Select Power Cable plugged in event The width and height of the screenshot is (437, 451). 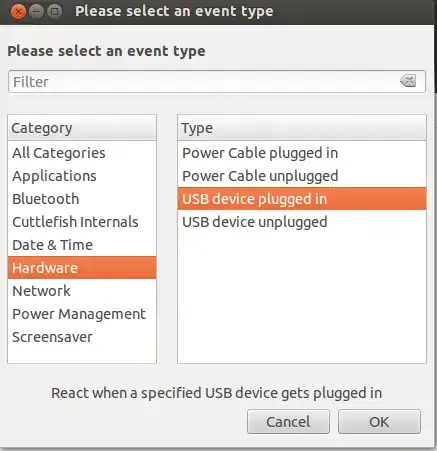(x=302, y=153)
